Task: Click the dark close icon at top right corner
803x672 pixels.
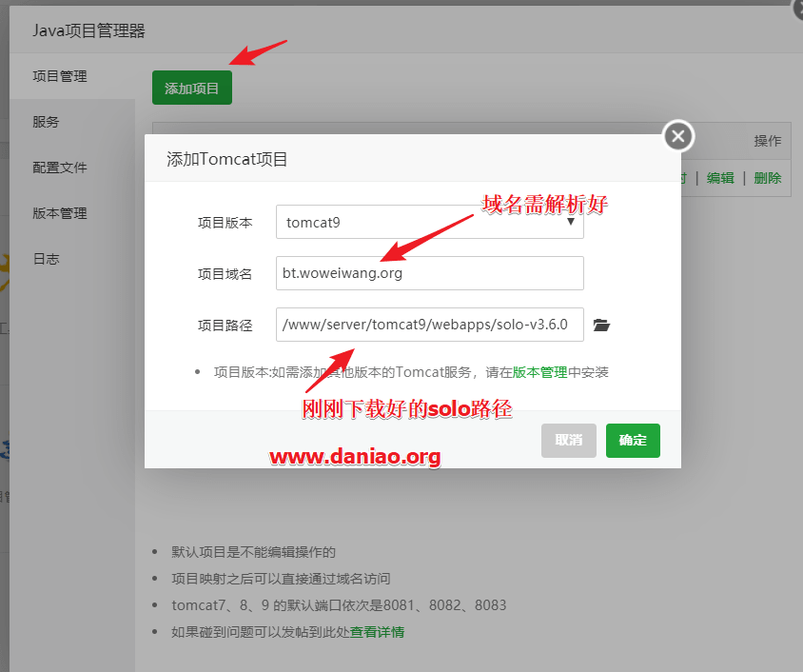Action: (x=795, y=10)
